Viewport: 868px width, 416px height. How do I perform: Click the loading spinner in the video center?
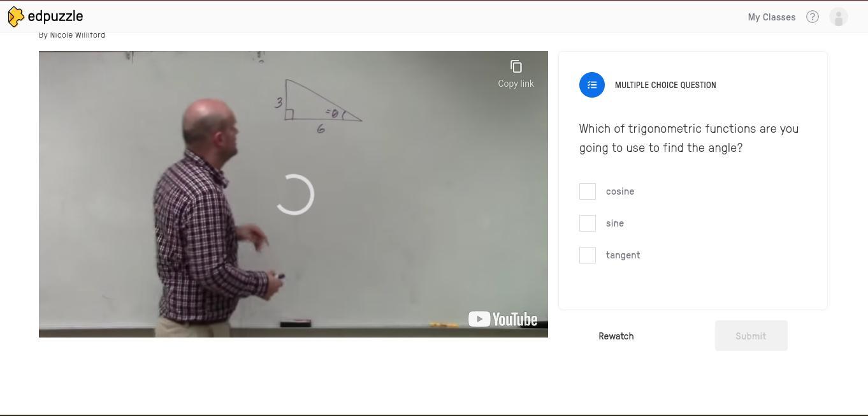tap(294, 195)
